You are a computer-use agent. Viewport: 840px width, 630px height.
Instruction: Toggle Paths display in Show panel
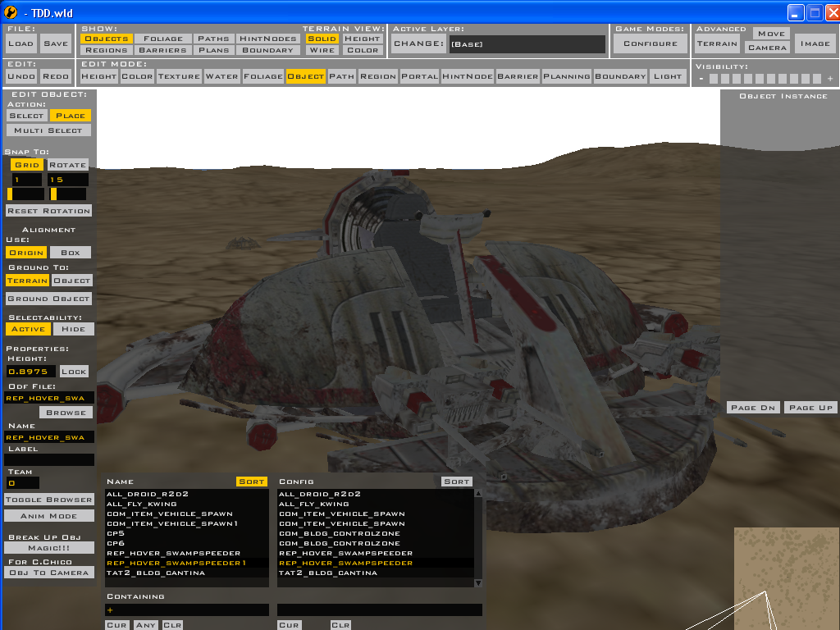(x=213, y=39)
